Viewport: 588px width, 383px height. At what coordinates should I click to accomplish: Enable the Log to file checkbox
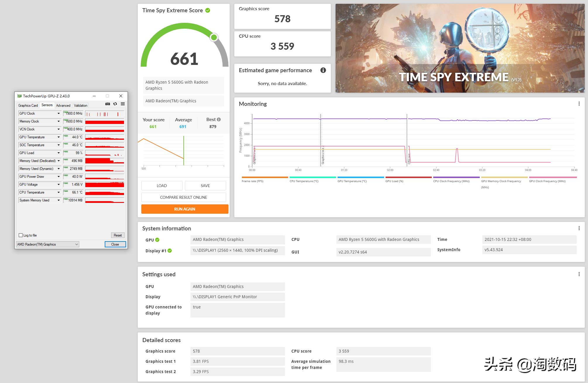21,235
